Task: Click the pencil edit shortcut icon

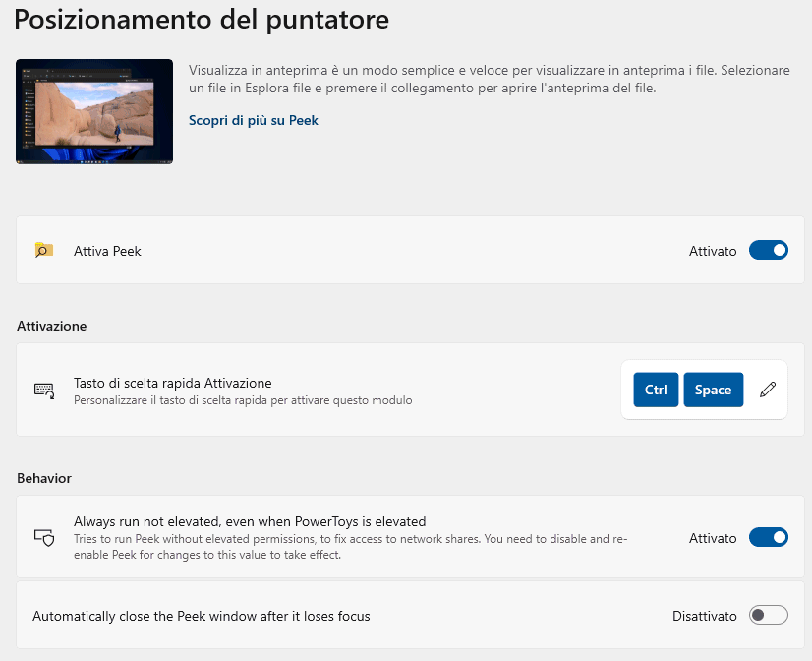Action: 768,390
